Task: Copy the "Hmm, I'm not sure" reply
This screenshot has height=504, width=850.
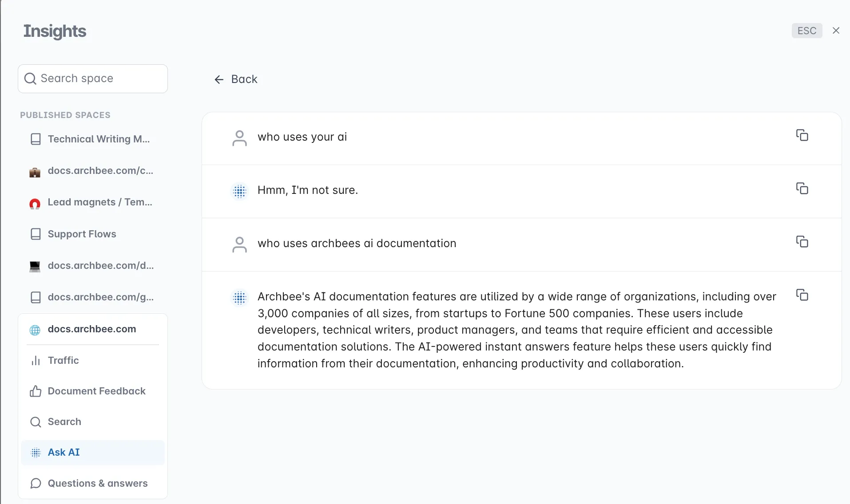Action: click(802, 189)
